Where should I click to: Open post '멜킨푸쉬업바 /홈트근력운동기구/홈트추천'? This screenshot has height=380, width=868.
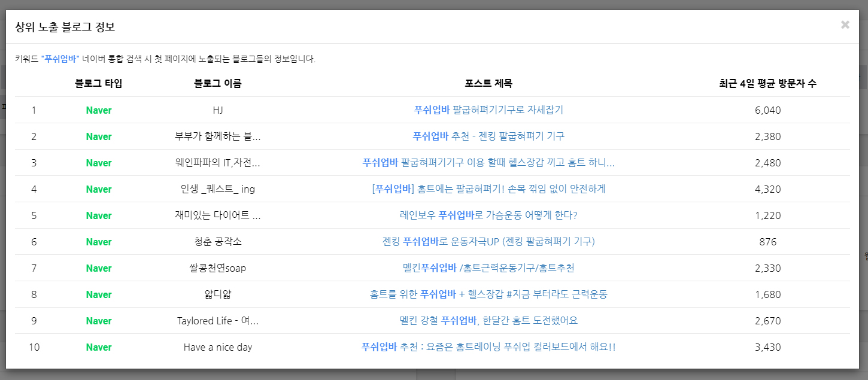[x=488, y=268]
